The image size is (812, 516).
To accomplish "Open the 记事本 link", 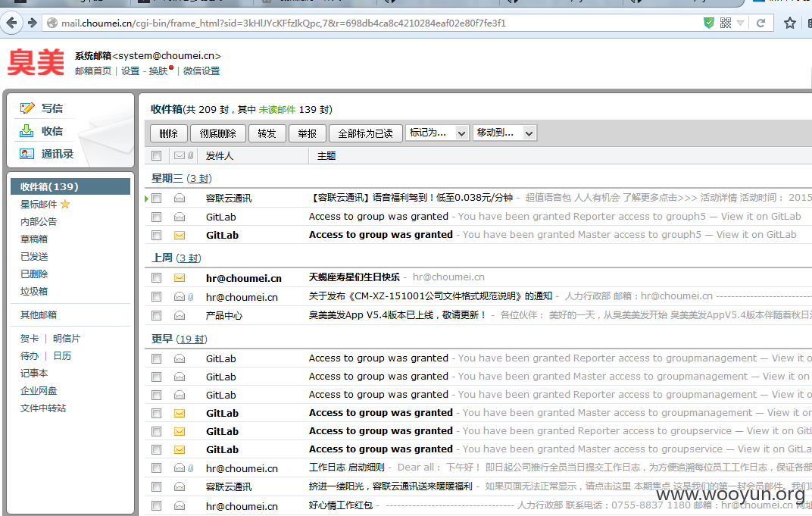I will pyautogui.click(x=34, y=373).
